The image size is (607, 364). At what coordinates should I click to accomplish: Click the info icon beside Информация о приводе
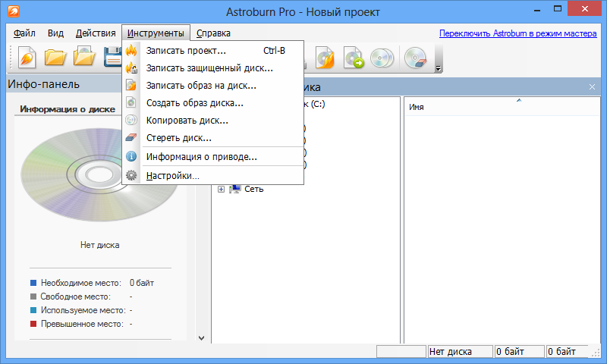(x=131, y=157)
